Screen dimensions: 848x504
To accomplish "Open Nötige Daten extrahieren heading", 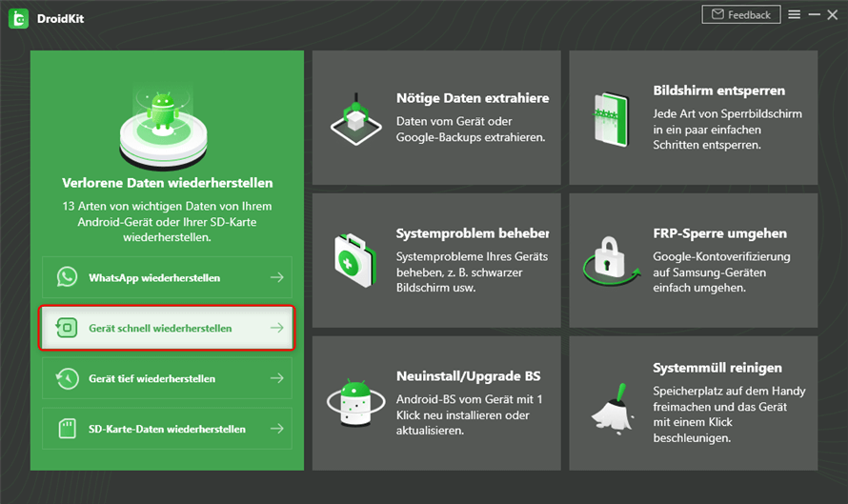I will (x=473, y=98).
